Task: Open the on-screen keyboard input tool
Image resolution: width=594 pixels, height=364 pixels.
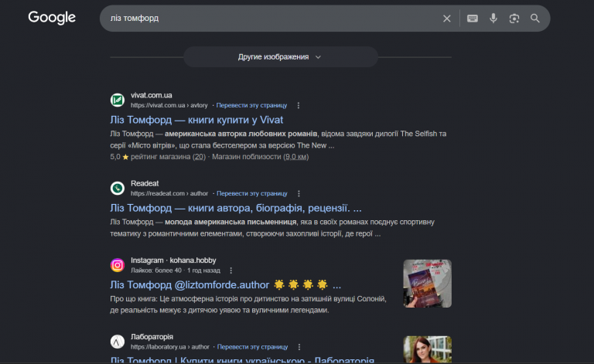Action: [x=472, y=19]
